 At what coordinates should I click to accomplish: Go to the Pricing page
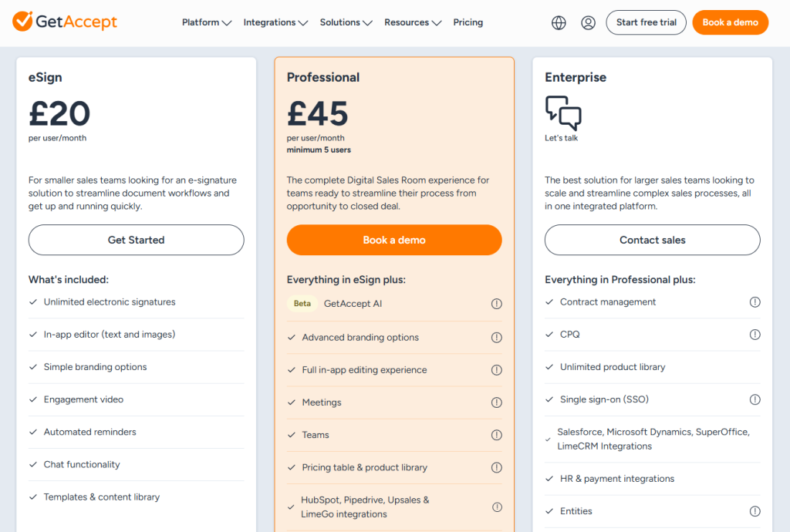[468, 22]
